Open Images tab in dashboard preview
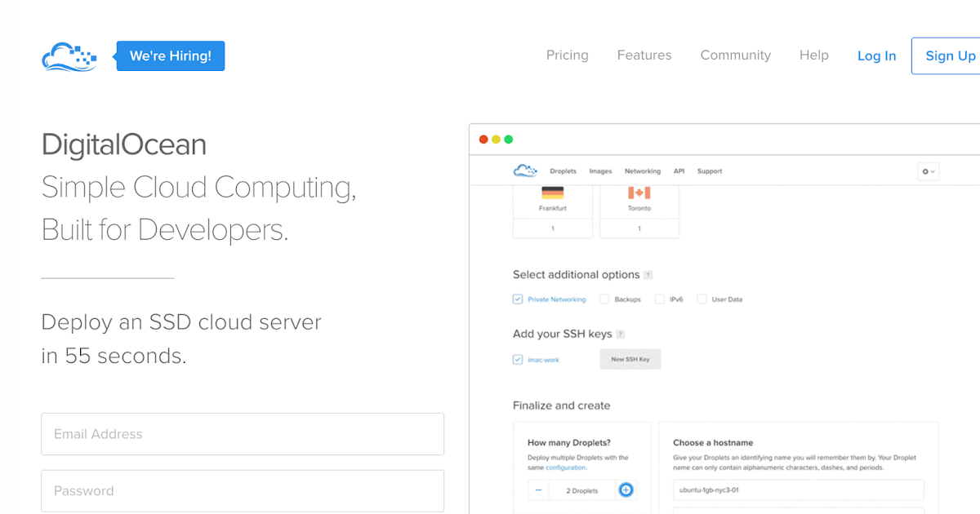This screenshot has height=514, width=980. (600, 171)
